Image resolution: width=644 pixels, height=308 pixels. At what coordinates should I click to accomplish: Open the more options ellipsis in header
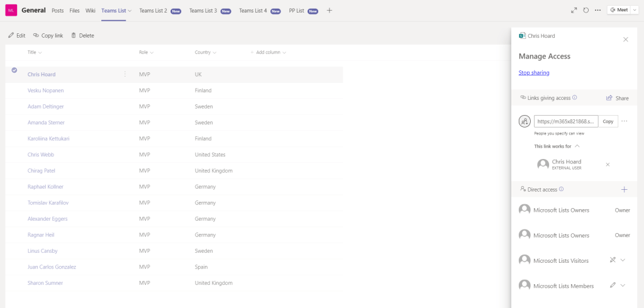click(597, 10)
